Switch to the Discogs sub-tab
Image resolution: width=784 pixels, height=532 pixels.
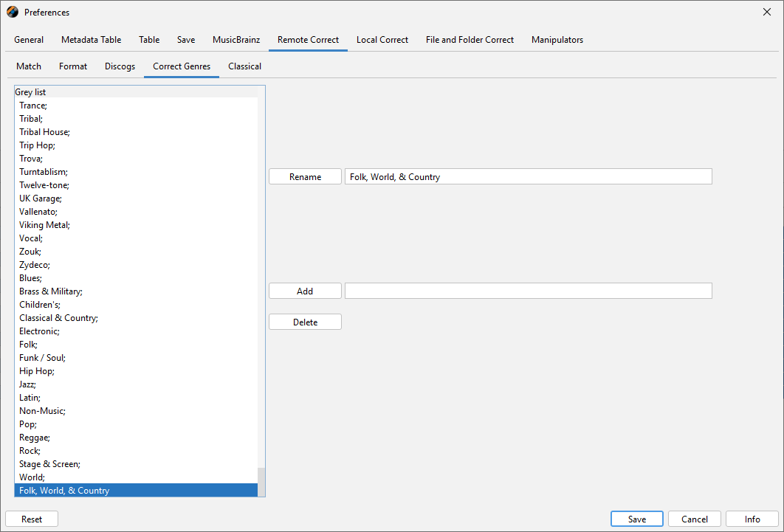tap(120, 66)
